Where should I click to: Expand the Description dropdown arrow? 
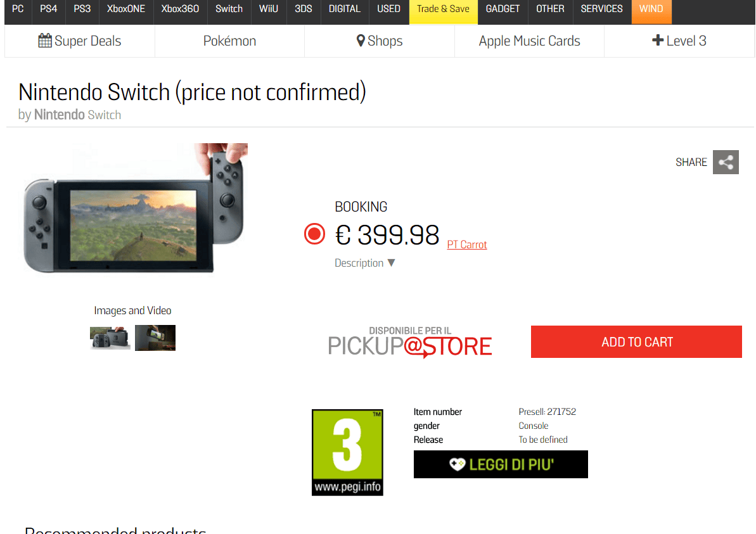[391, 263]
